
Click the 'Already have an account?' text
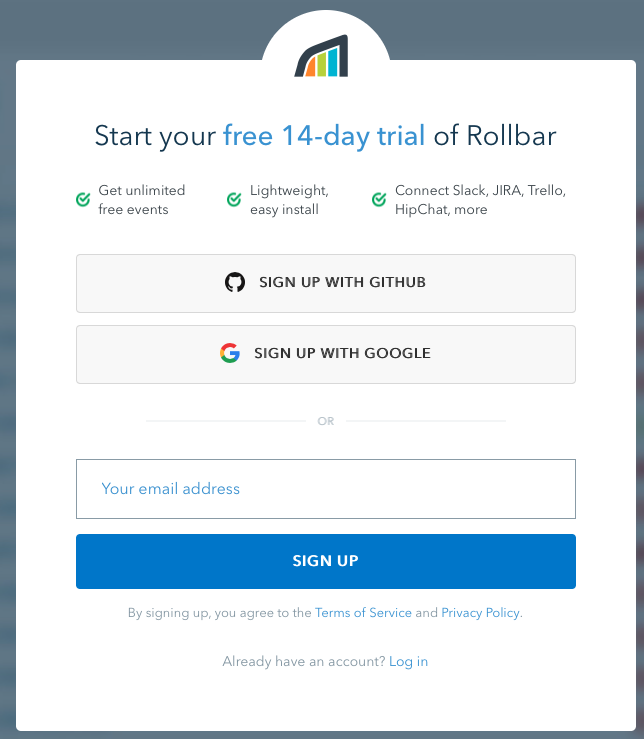[303, 662]
